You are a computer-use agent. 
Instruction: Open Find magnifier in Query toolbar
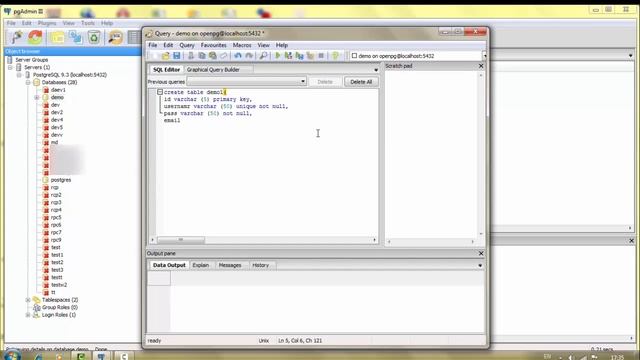coord(264,56)
